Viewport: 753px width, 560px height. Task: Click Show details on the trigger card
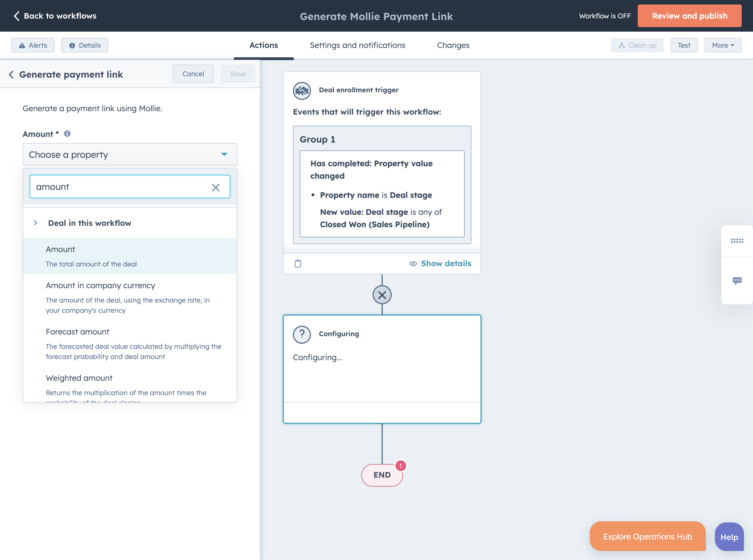point(440,263)
